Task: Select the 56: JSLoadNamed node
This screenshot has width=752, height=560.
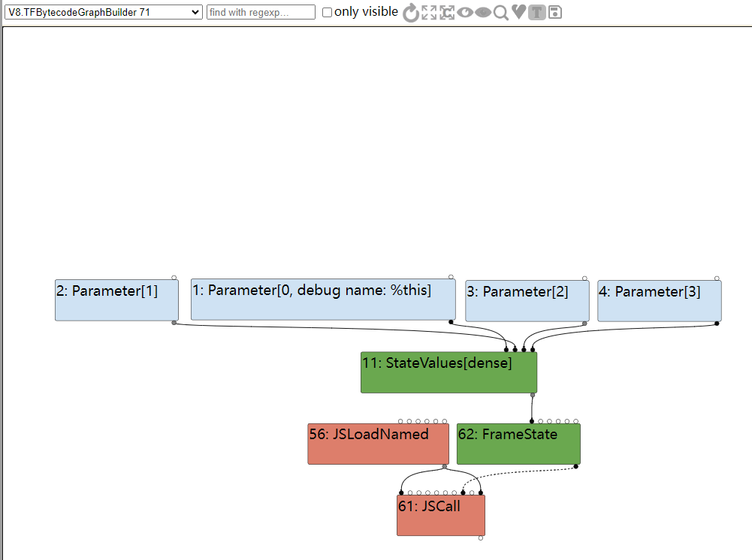Action: click(x=378, y=444)
